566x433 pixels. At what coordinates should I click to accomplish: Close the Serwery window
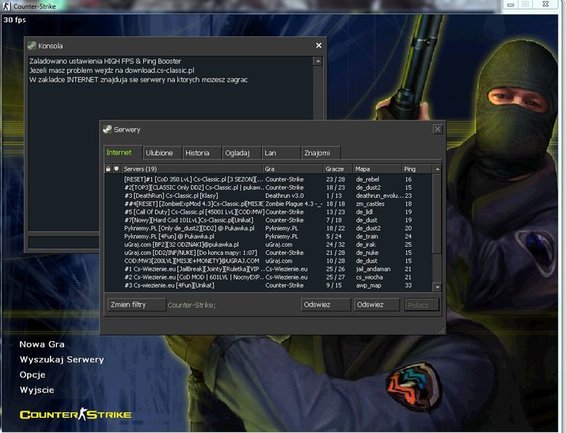(437, 129)
